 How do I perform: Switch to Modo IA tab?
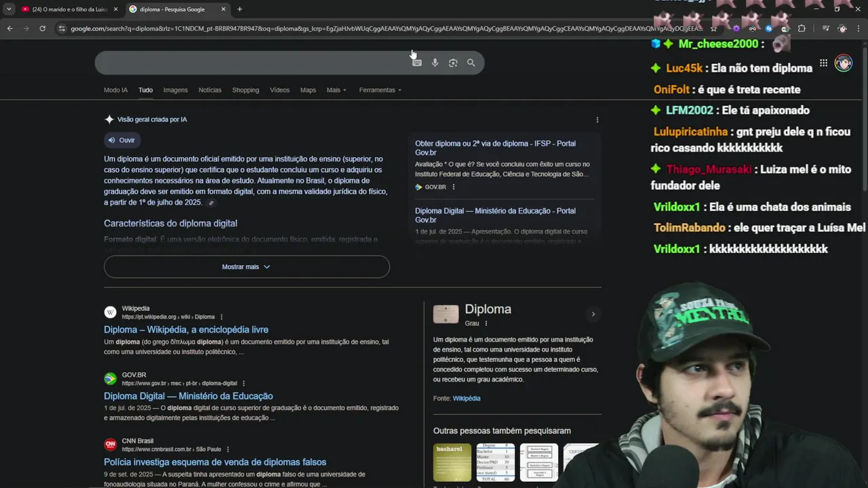pos(115,90)
